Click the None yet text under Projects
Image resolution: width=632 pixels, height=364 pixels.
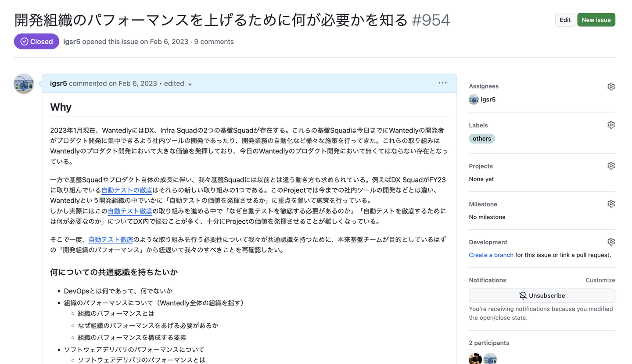pyautogui.click(x=481, y=179)
